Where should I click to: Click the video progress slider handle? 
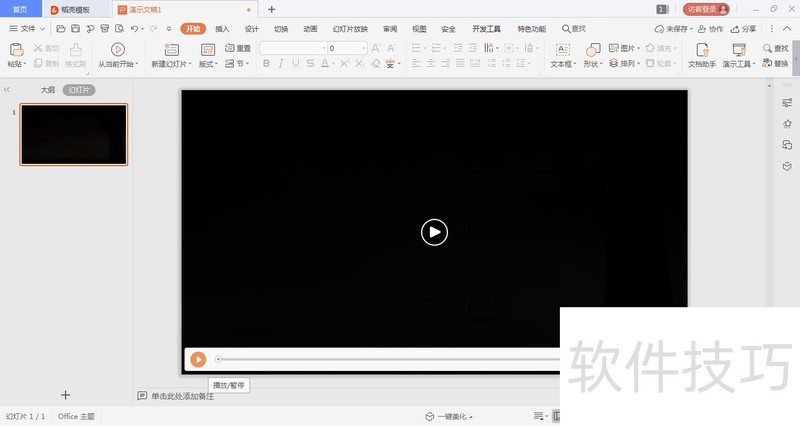pyautogui.click(x=218, y=359)
